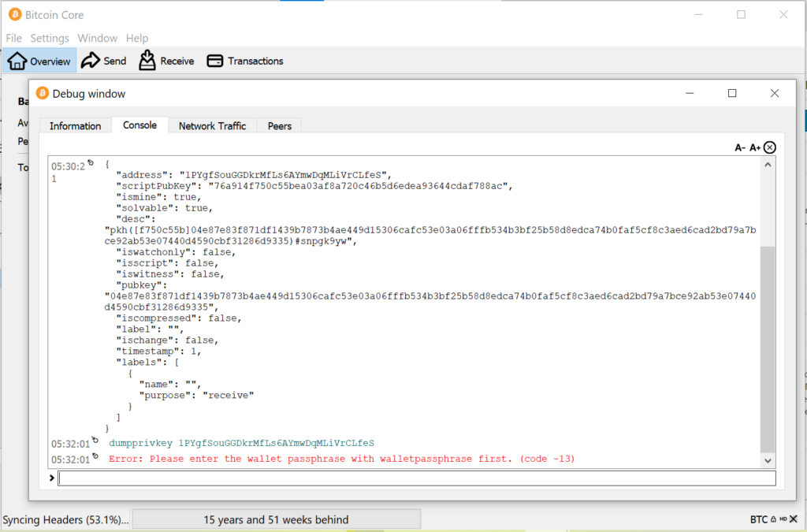Click the HD wallet icon in status bar
The height and width of the screenshot is (532, 807).
783,519
